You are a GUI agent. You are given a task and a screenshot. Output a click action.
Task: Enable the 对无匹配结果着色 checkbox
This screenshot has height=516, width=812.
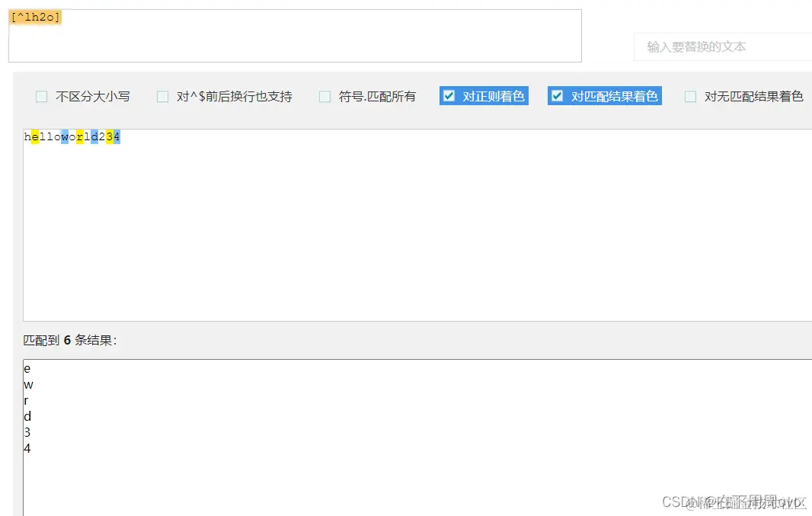pyautogui.click(x=690, y=96)
